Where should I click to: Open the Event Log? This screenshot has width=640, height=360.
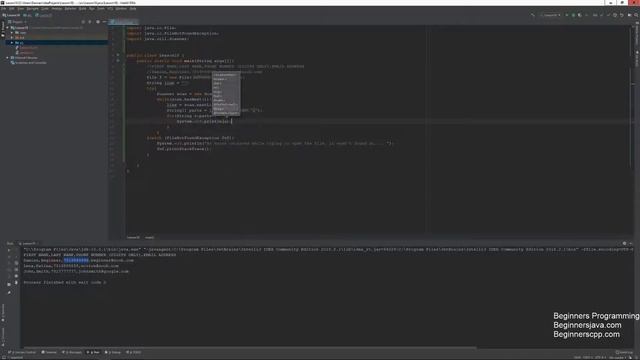click(x=624, y=352)
